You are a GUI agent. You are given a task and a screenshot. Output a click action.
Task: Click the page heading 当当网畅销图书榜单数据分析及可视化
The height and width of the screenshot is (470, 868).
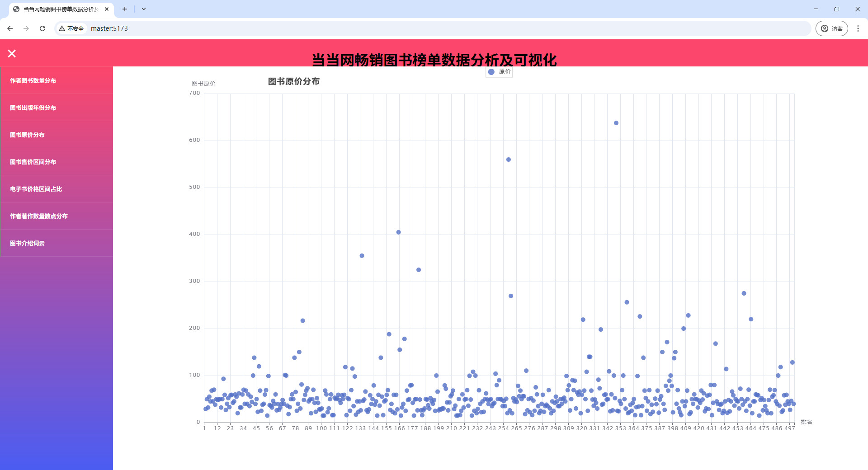click(434, 60)
